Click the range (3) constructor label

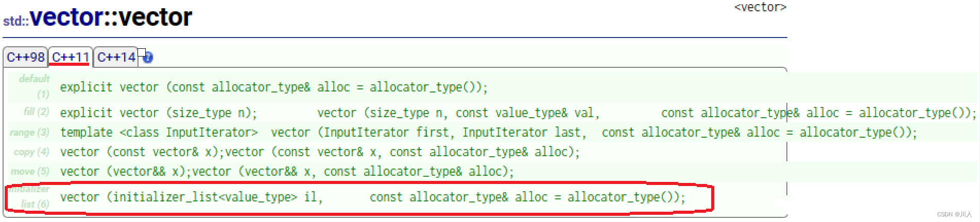coord(29,132)
